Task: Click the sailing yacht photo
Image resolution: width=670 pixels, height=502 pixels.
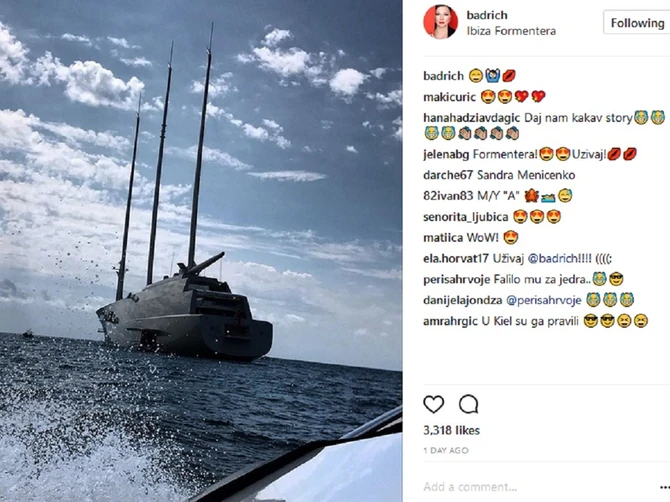Action: pos(201,251)
